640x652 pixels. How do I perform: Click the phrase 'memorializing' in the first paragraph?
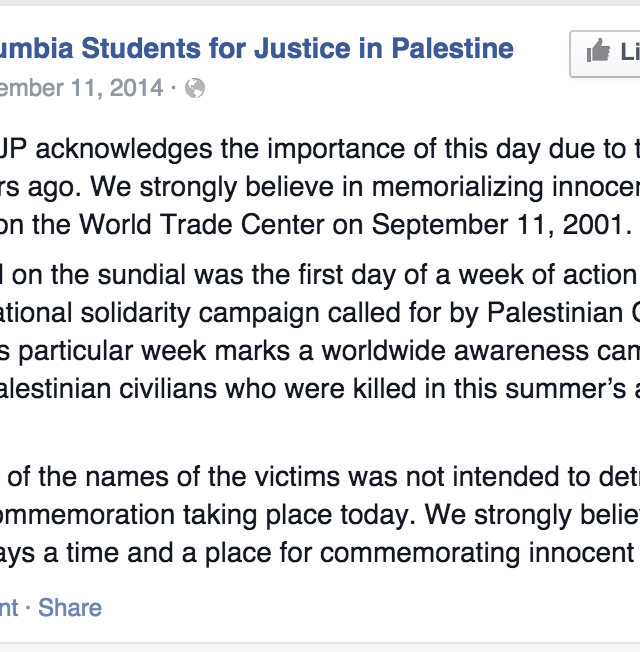(x=458, y=187)
